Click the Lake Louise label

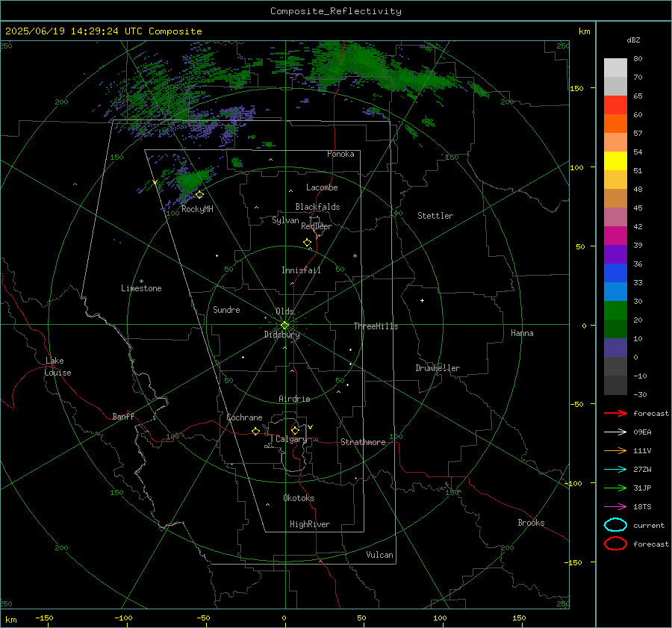click(57, 367)
